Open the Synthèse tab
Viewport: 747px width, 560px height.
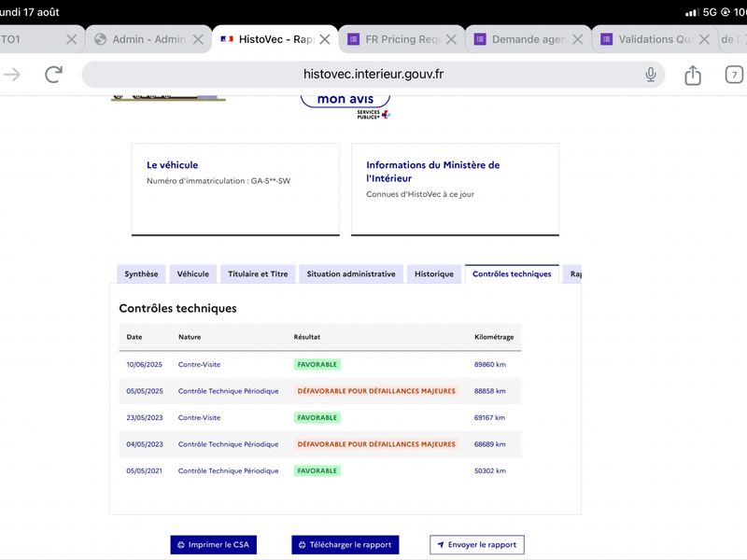tap(141, 273)
